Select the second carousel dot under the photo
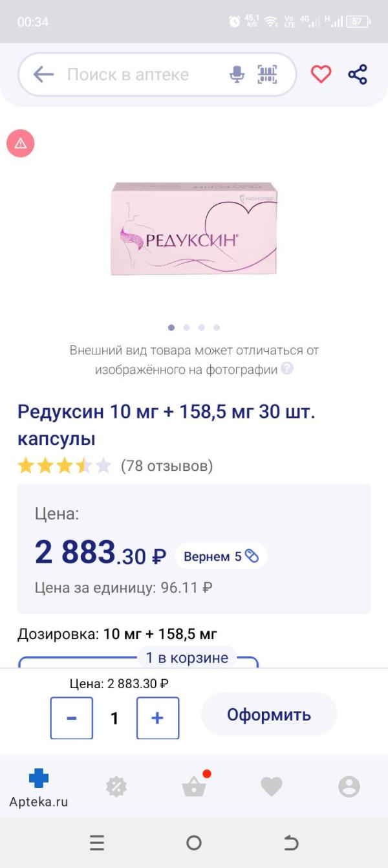 point(187,328)
